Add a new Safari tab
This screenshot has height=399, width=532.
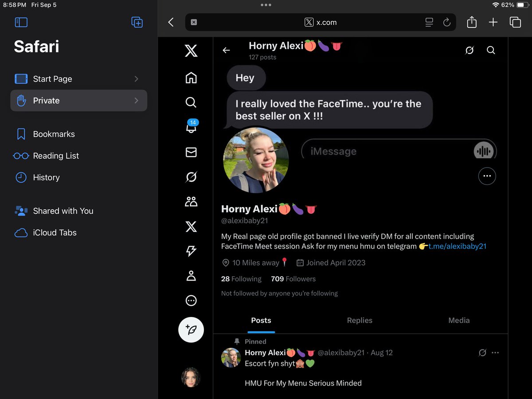[493, 22]
